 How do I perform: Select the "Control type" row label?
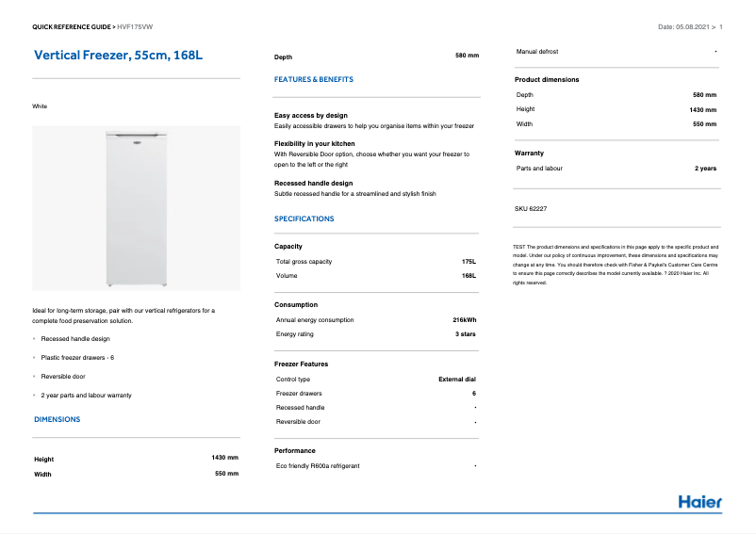tap(293, 380)
